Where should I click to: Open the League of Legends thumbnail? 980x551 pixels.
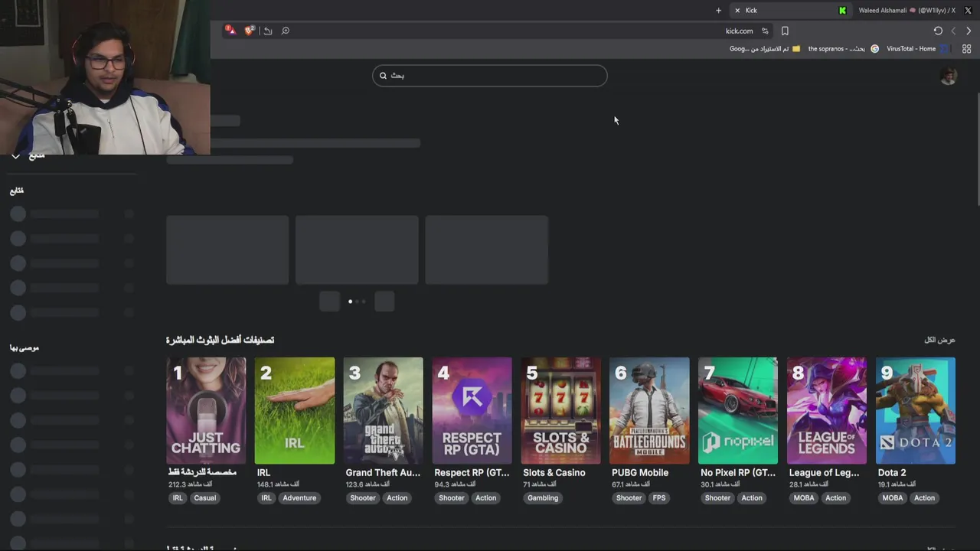coord(827,410)
